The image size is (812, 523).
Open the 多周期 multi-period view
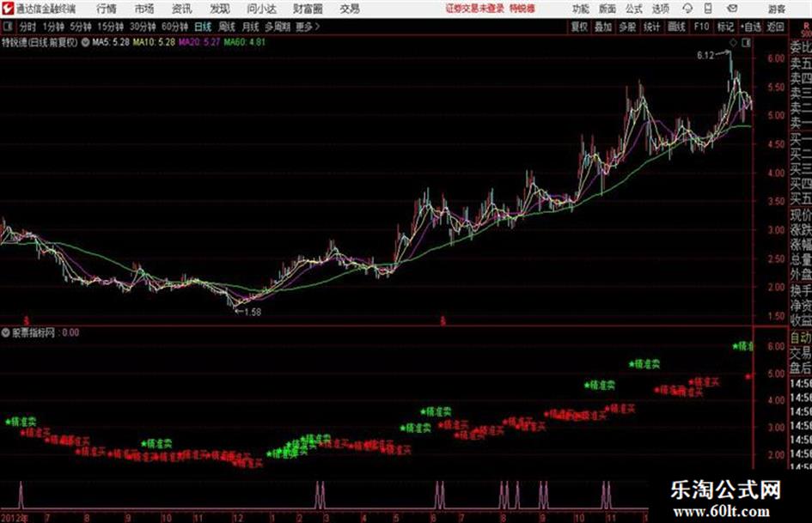point(278,27)
